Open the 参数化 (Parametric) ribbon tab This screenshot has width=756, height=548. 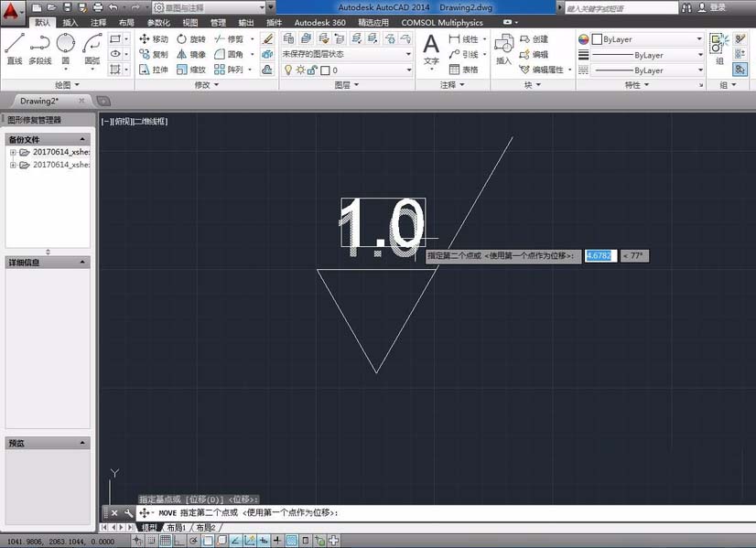(x=158, y=23)
